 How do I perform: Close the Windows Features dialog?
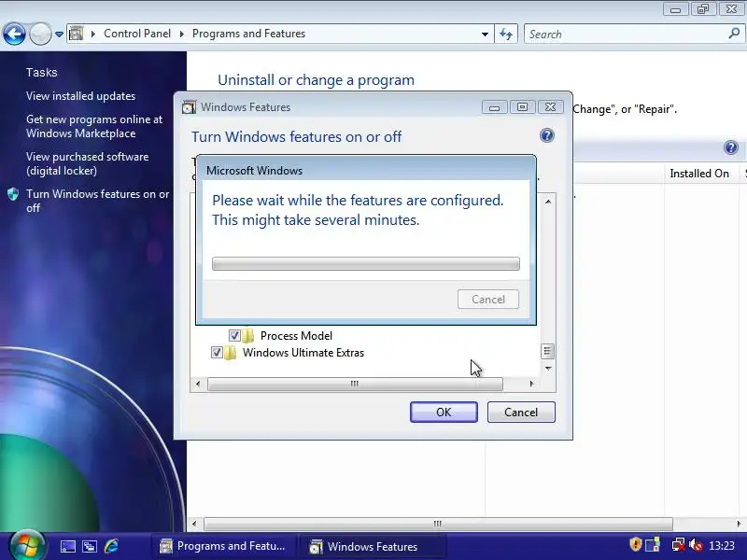pyautogui.click(x=550, y=107)
